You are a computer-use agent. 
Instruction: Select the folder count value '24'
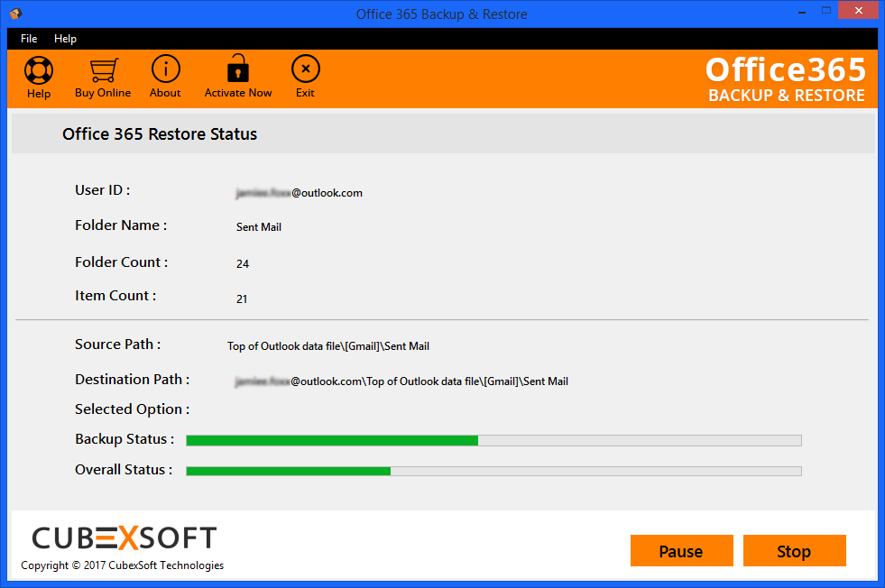(243, 264)
